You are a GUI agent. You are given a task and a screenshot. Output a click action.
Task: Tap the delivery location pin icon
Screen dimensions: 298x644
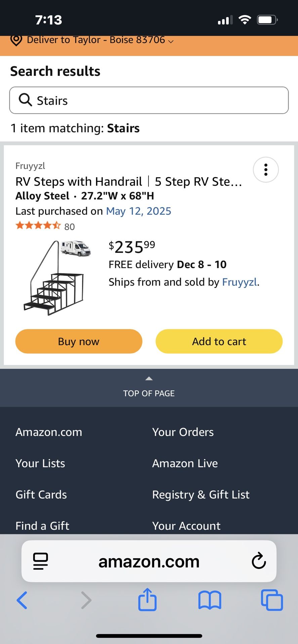tap(16, 40)
